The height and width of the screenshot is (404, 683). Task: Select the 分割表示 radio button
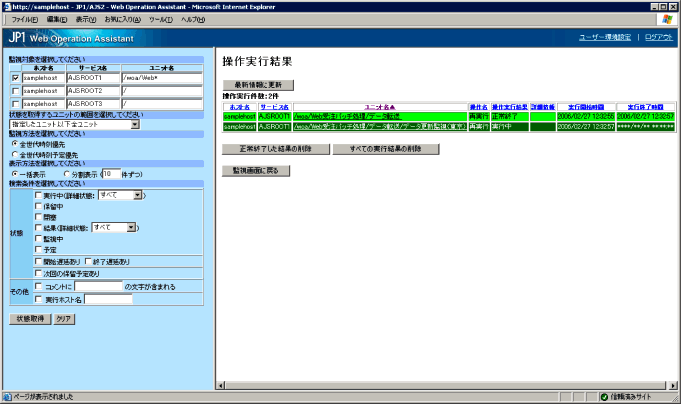[x=67, y=172]
